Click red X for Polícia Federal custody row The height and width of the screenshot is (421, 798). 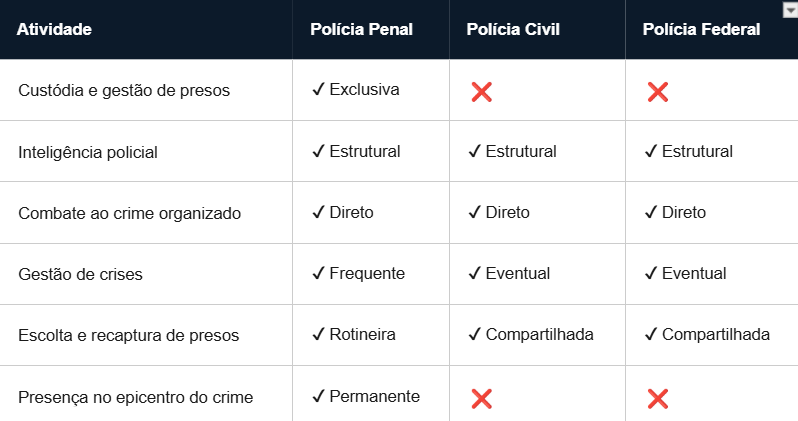pos(657,92)
